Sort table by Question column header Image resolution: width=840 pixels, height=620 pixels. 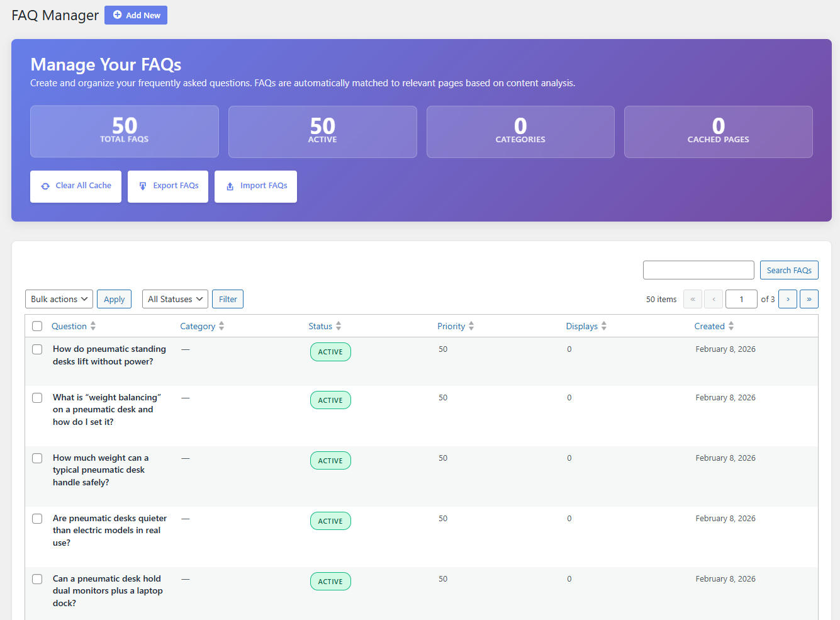tap(69, 326)
